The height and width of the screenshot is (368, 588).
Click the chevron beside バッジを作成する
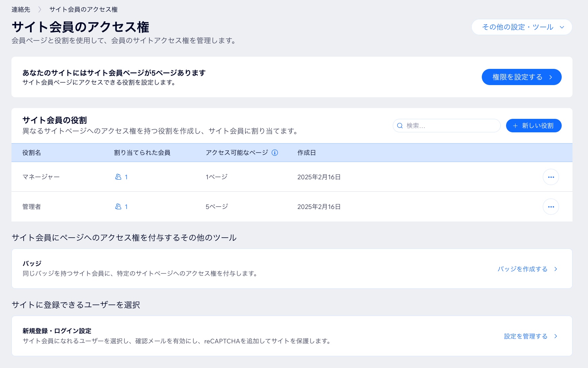pos(555,269)
